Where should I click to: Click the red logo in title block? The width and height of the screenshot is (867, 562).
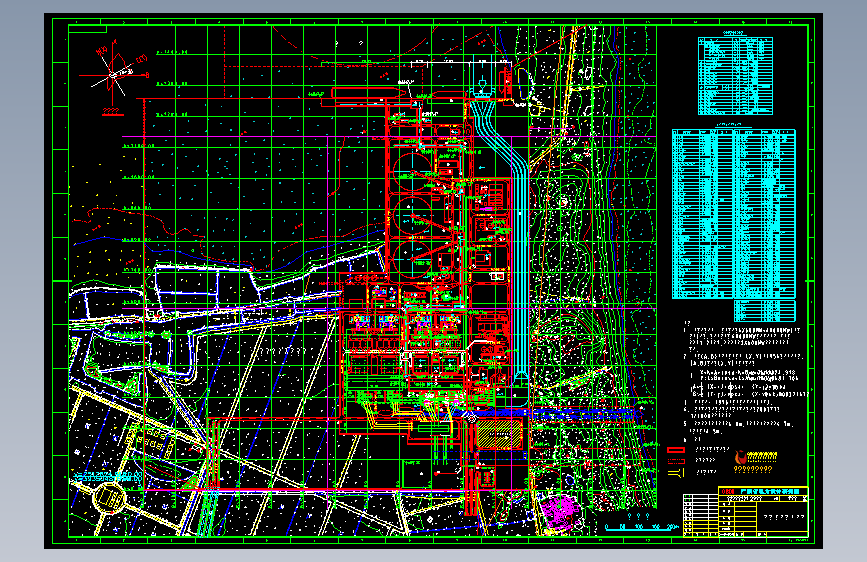[x=728, y=491]
